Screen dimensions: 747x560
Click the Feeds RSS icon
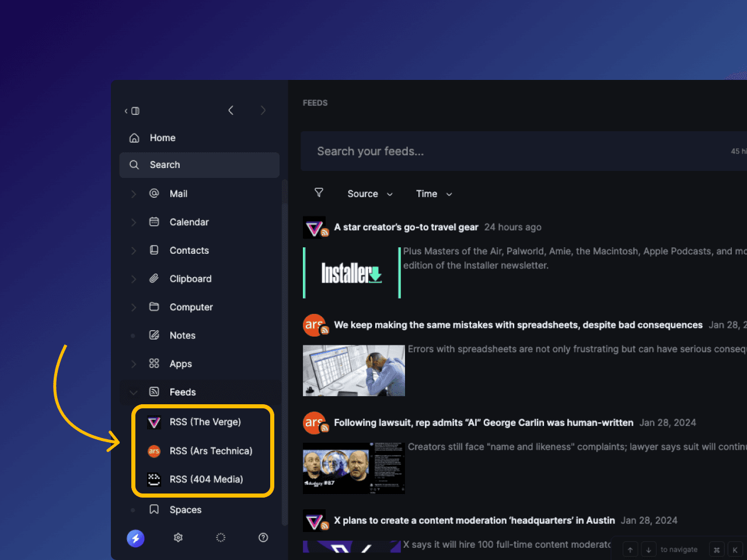tap(154, 392)
